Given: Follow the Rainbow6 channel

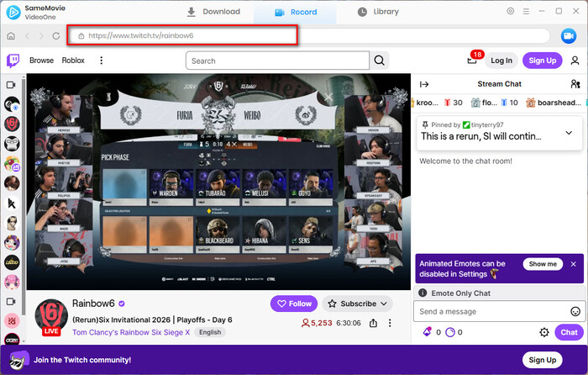Looking at the screenshot, I should [294, 304].
